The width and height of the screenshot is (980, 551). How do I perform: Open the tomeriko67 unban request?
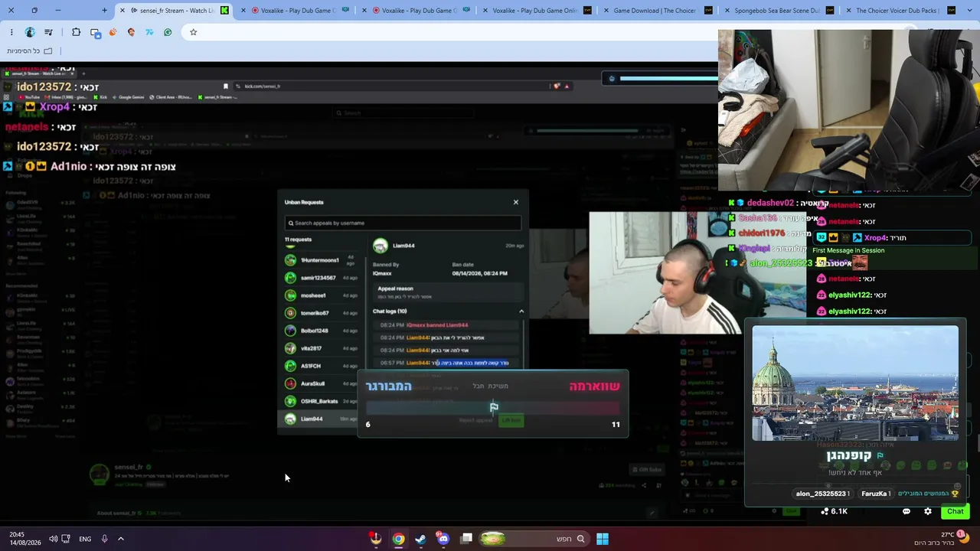pyautogui.click(x=321, y=313)
